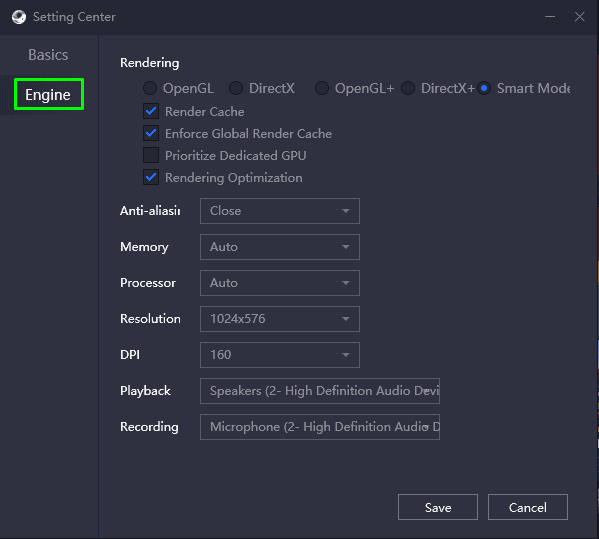Viewport: 599px width, 539px height.
Task: Expand the Memory dropdown
Action: tap(280, 247)
